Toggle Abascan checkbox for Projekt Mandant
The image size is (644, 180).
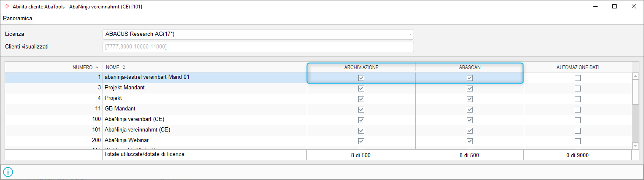[470, 89]
